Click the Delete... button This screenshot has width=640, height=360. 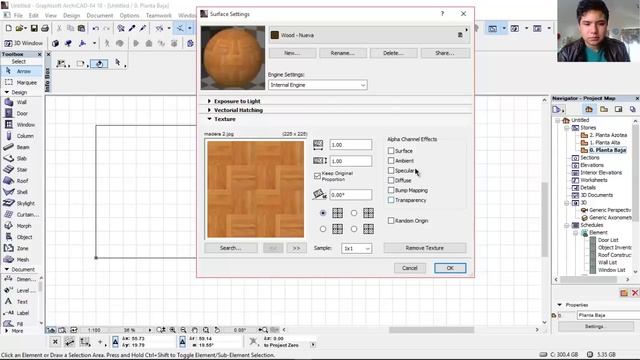click(x=393, y=53)
